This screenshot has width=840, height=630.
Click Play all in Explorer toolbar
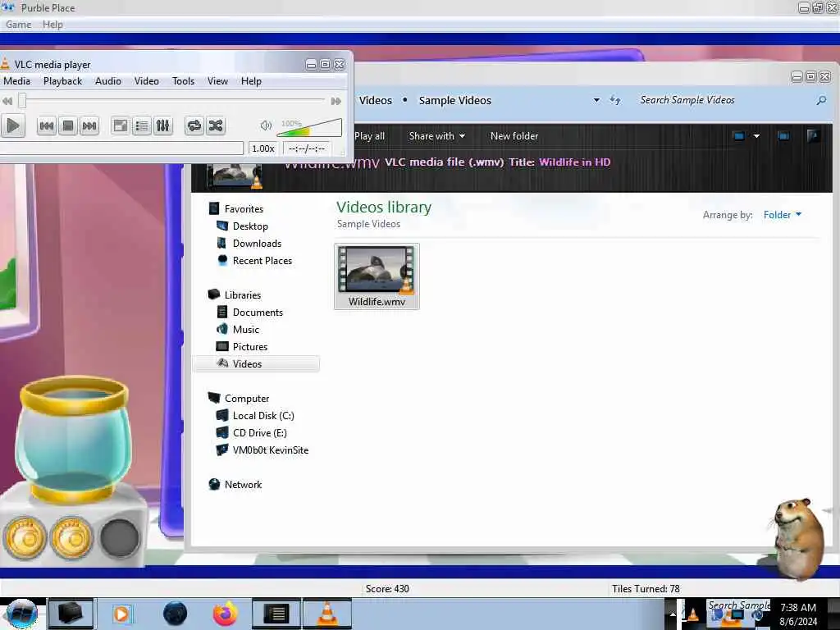[x=370, y=136]
